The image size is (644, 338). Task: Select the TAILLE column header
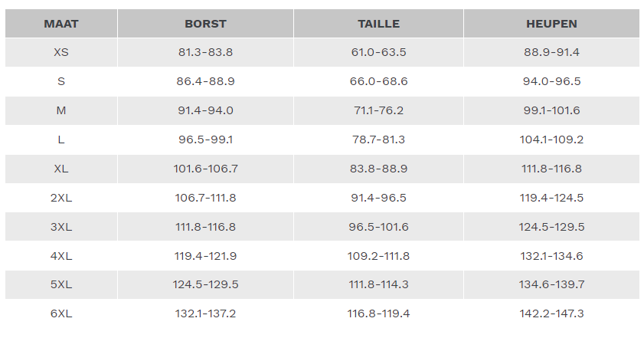coord(378,24)
